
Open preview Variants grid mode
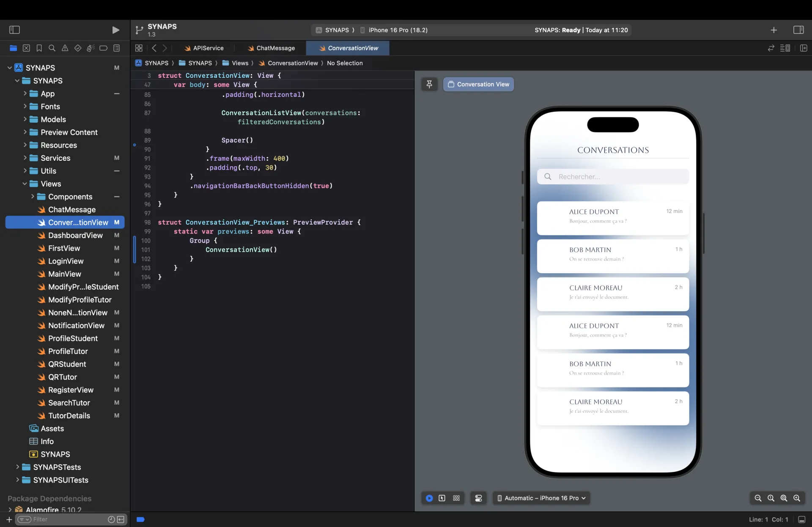456,498
